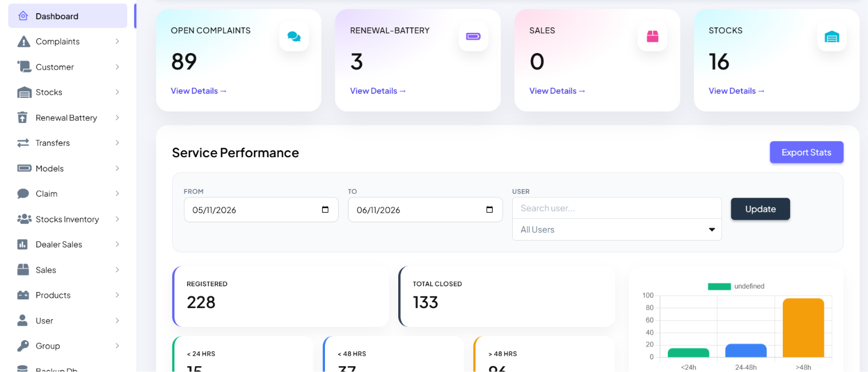Click the Renewal-Battery card battery icon
Image resolution: width=868 pixels, height=372 pixels.
click(x=473, y=37)
